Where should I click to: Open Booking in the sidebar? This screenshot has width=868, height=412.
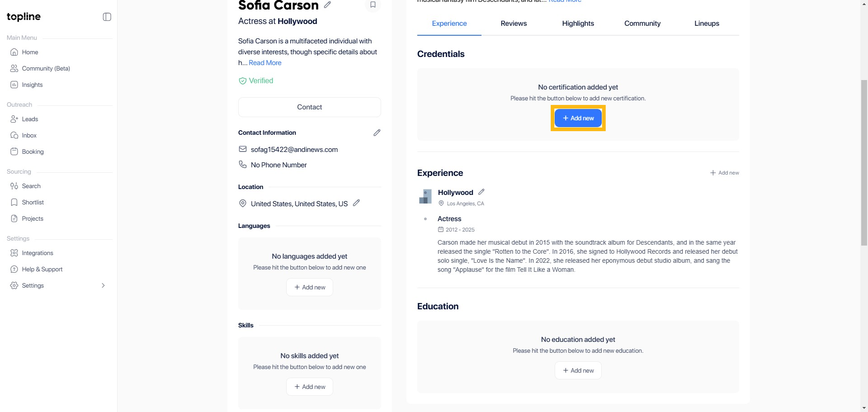(33, 152)
